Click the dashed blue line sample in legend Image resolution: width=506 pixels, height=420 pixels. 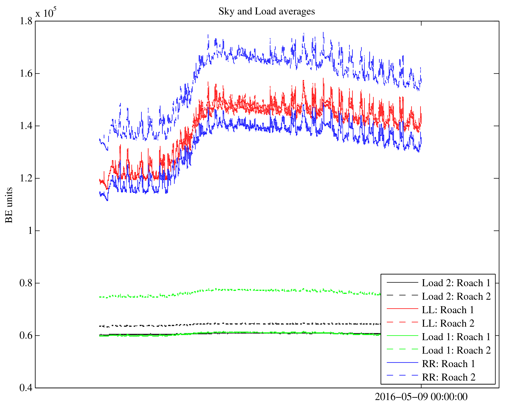click(402, 375)
